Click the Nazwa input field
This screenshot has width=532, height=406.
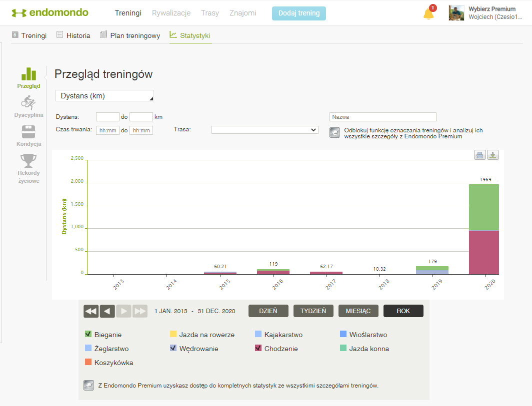click(x=382, y=117)
